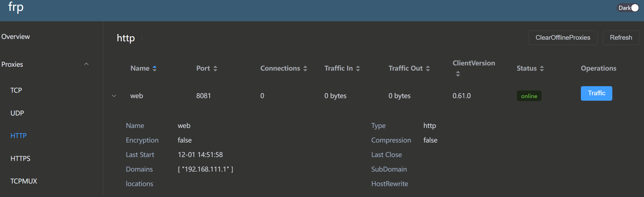
Task: Sort proxies by Status column arrows
Action: 542,69
